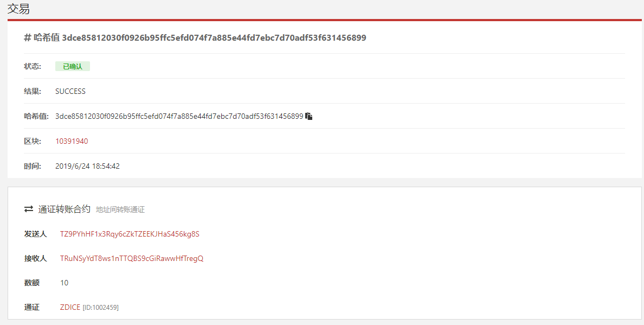
Task: Click the 接收人 label
Action: [x=35, y=258]
